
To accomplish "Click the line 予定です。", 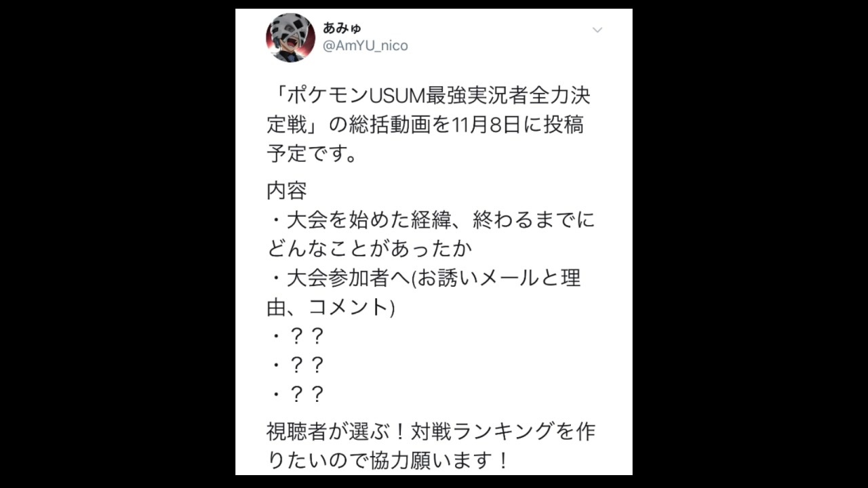I will [x=313, y=154].
